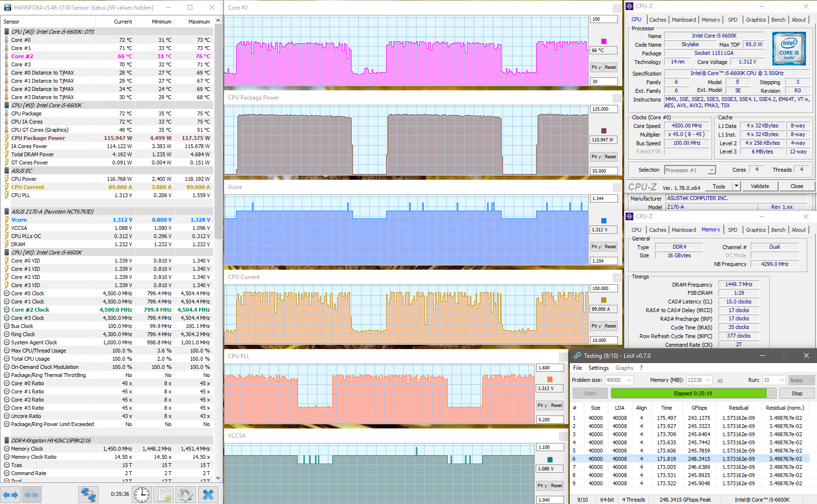Click the HWiNFO sensor list scrollbar down arrow

pyautogui.click(x=218, y=478)
